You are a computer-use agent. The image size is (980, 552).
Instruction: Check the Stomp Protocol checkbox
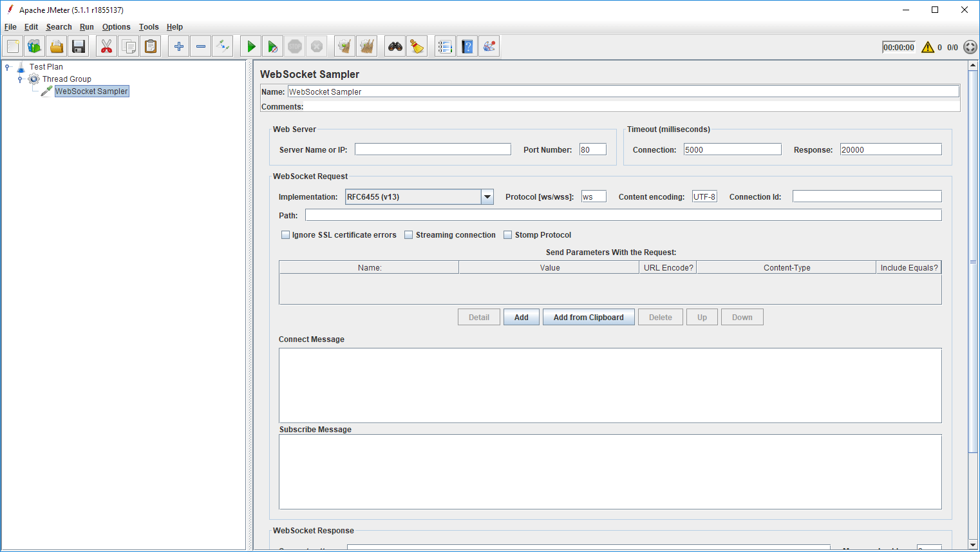[x=507, y=235]
